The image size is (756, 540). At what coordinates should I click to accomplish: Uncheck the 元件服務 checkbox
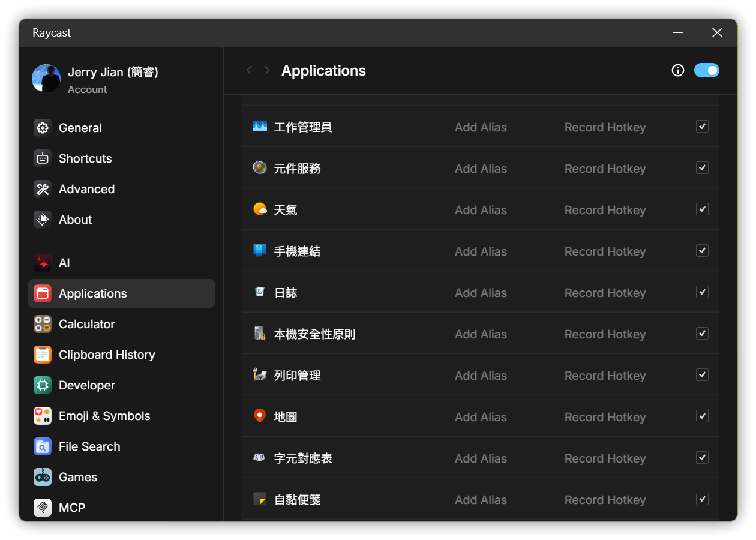(x=702, y=168)
